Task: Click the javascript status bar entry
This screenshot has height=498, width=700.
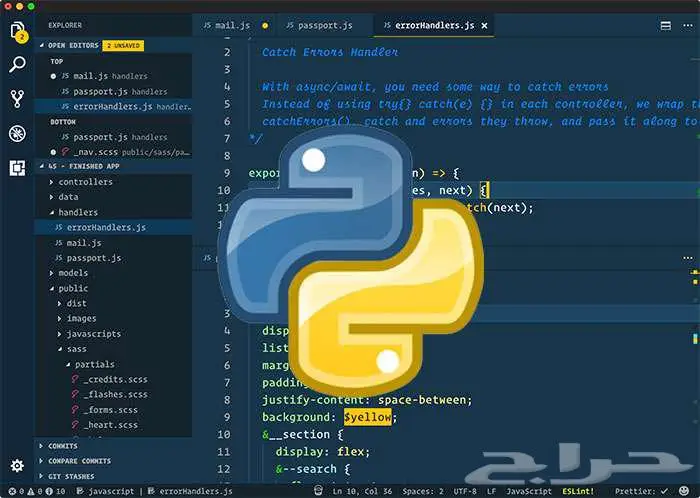Action: [105, 491]
